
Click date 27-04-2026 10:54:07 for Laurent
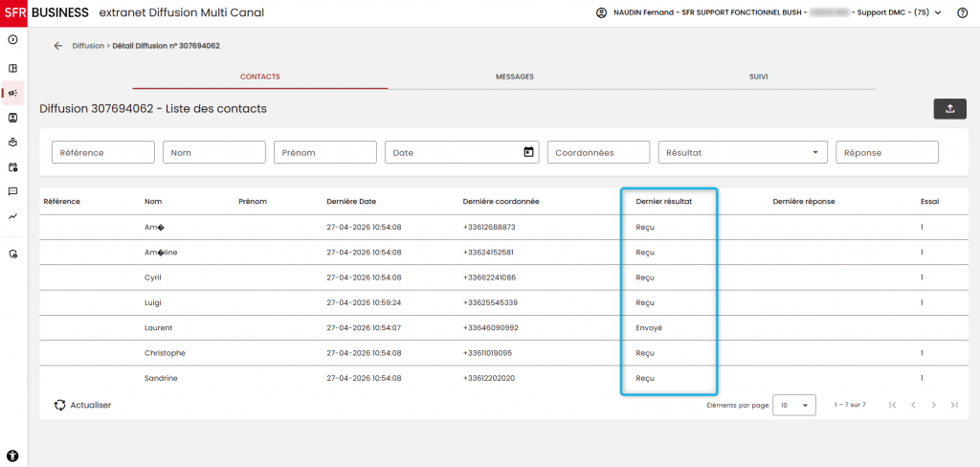pyautogui.click(x=364, y=327)
